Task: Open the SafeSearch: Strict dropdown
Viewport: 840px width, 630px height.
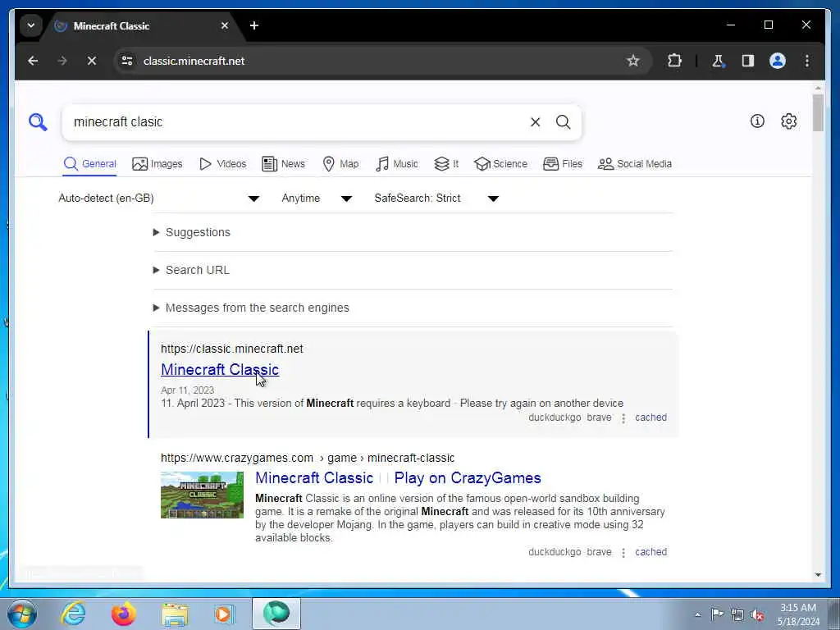Action: [436, 199]
